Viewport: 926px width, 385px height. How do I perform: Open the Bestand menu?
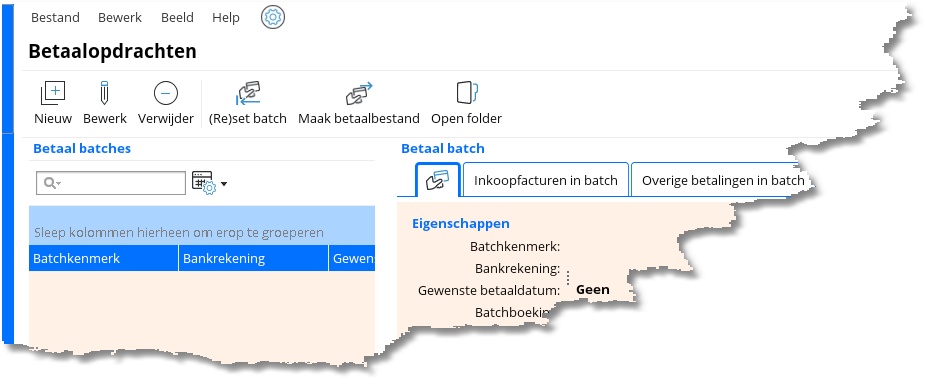[x=56, y=18]
